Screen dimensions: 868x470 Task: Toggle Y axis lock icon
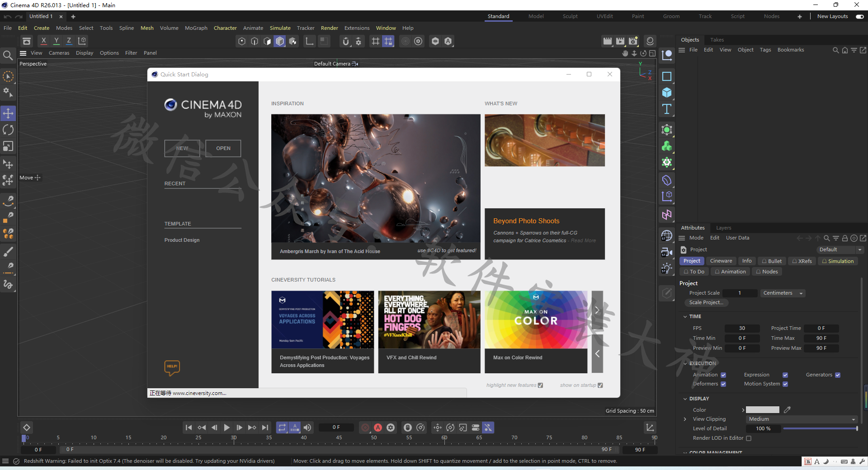pos(57,41)
